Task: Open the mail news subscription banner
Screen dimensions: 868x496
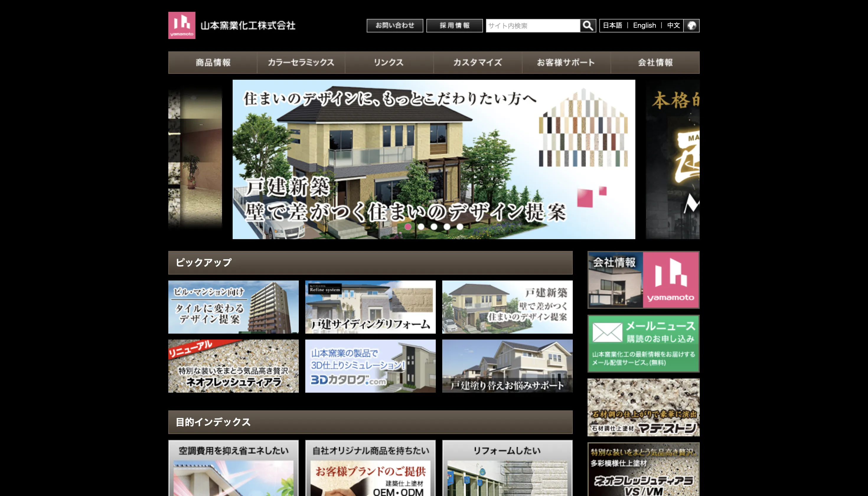Action: click(643, 343)
